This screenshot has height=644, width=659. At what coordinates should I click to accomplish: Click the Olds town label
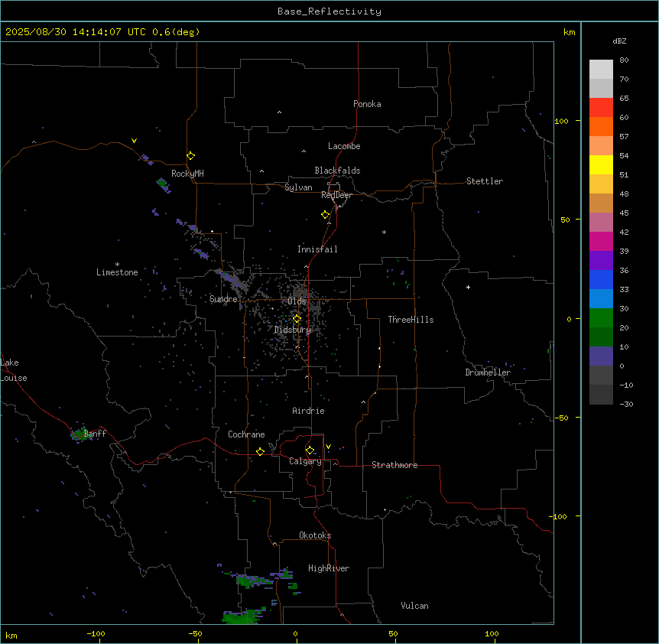coord(297,301)
